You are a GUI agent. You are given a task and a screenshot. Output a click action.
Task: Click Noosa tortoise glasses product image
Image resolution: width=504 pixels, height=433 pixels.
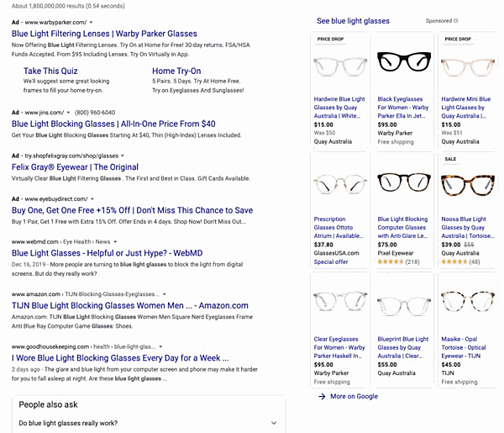point(467,185)
